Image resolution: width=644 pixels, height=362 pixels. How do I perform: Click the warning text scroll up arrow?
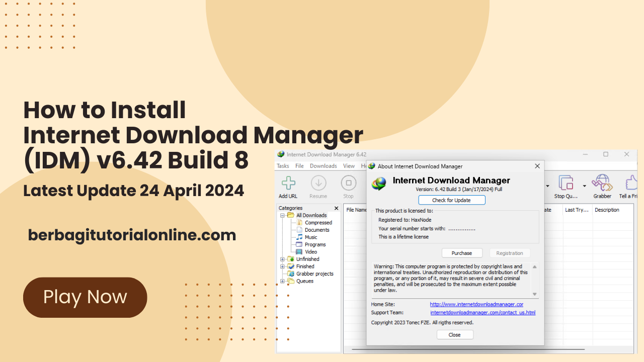point(534,266)
